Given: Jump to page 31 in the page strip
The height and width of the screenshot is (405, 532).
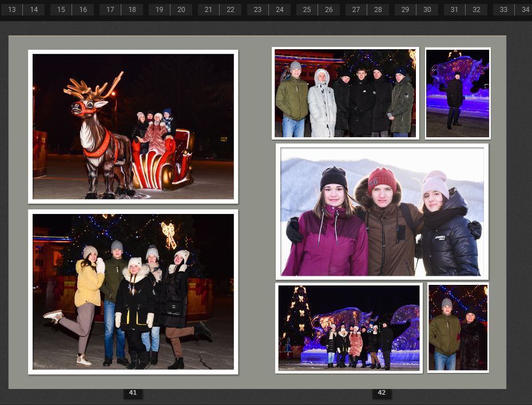Looking at the screenshot, I should pos(454,10).
